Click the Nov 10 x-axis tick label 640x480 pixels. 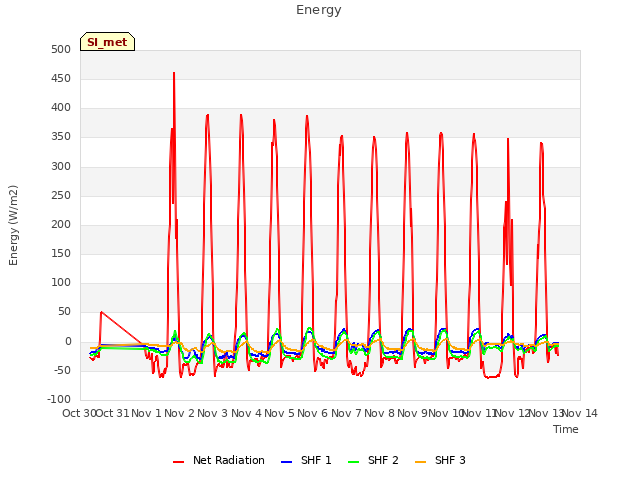pos(446,413)
